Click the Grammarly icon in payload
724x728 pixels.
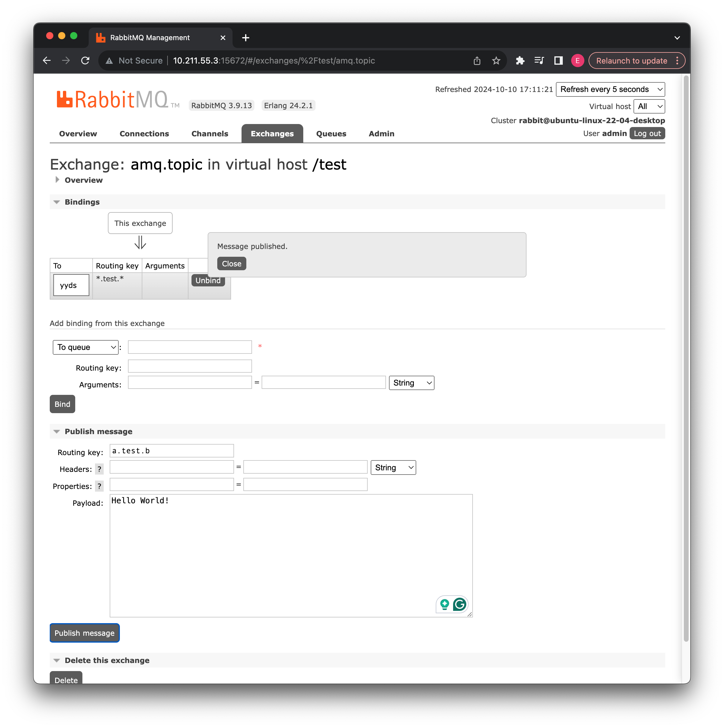point(459,604)
